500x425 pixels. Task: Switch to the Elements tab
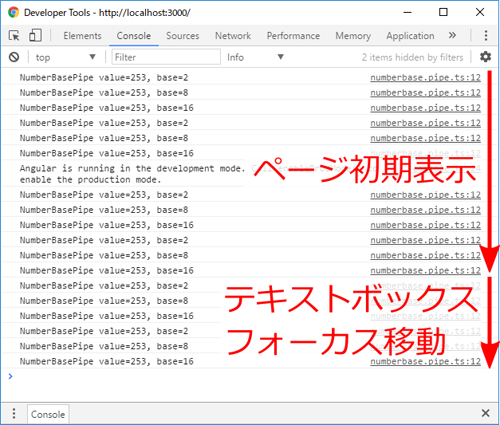point(82,35)
